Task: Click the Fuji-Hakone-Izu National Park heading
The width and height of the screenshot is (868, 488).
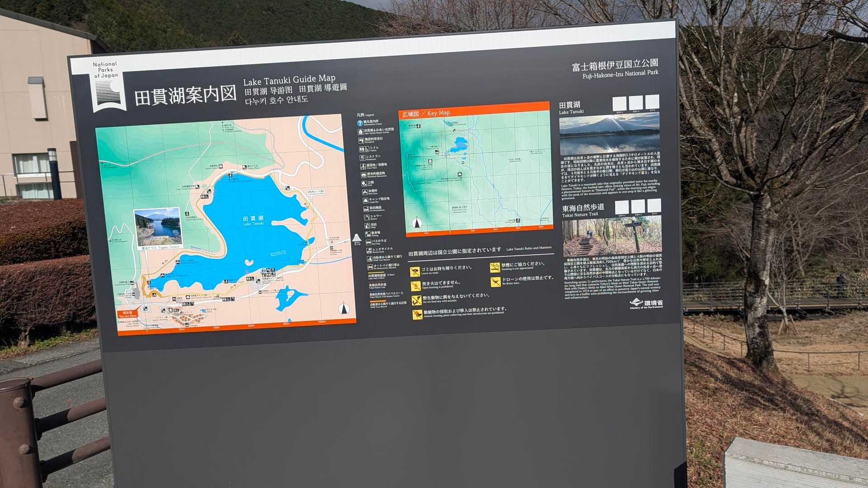Action: pyautogui.click(x=620, y=75)
